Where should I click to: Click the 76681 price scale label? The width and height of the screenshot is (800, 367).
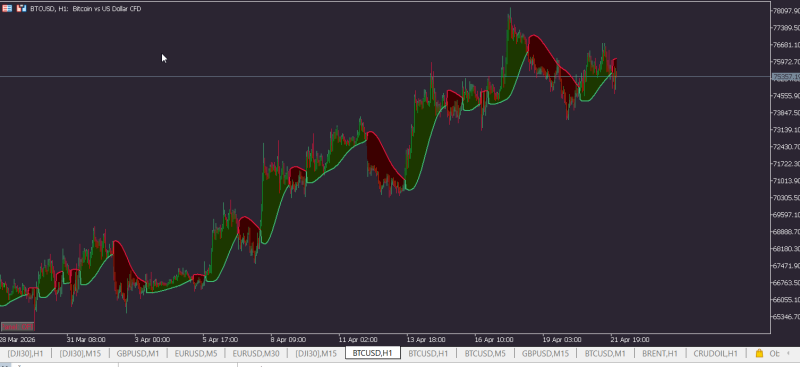pos(786,44)
